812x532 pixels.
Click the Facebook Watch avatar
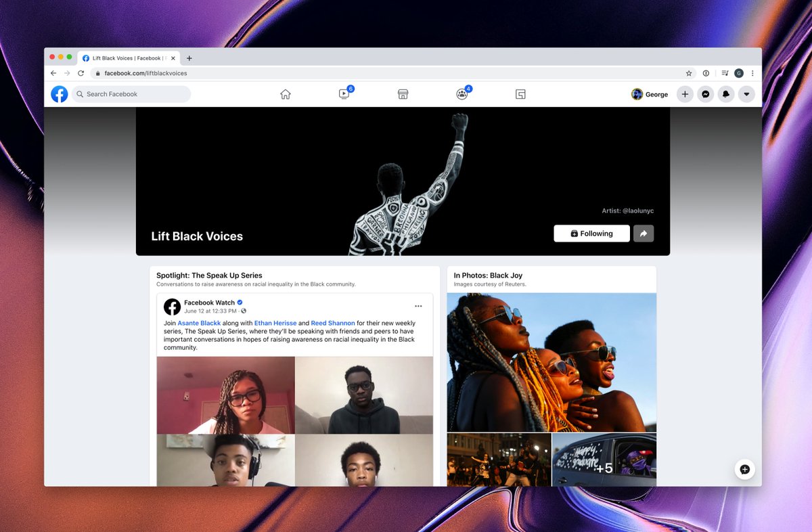coord(172,307)
